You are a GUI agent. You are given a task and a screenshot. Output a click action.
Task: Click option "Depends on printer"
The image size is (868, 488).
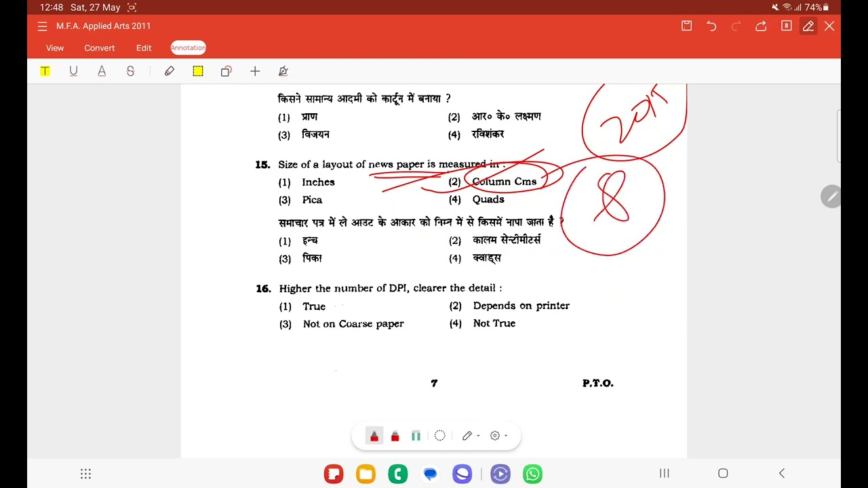pyautogui.click(x=521, y=306)
